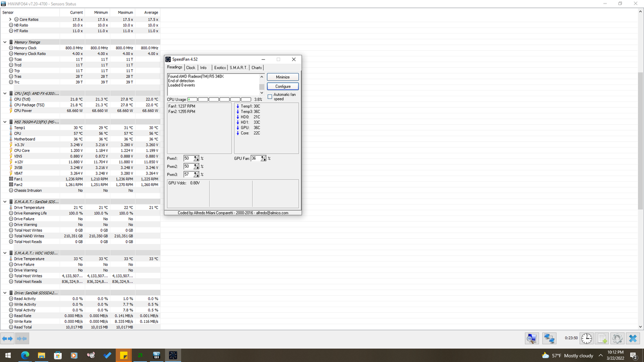This screenshot has width=644, height=362.
Task: Click the clock icon on Memory Clock row
Action: 11,48
